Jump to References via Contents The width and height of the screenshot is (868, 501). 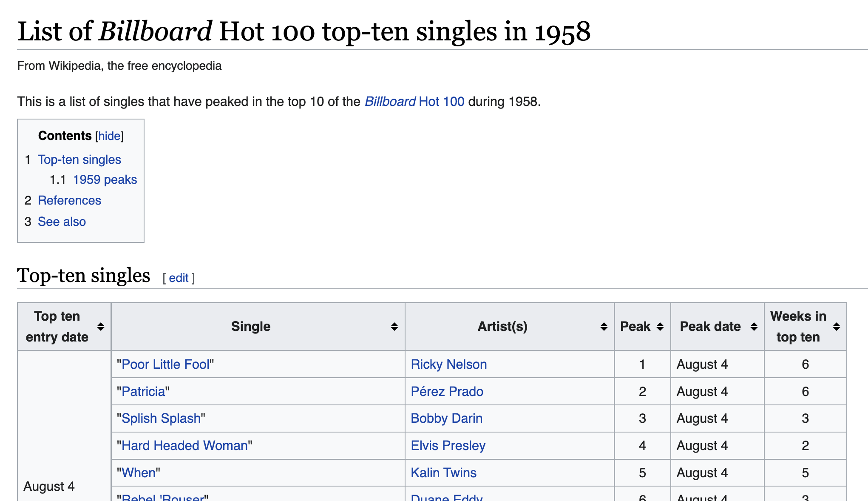point(69,200)
